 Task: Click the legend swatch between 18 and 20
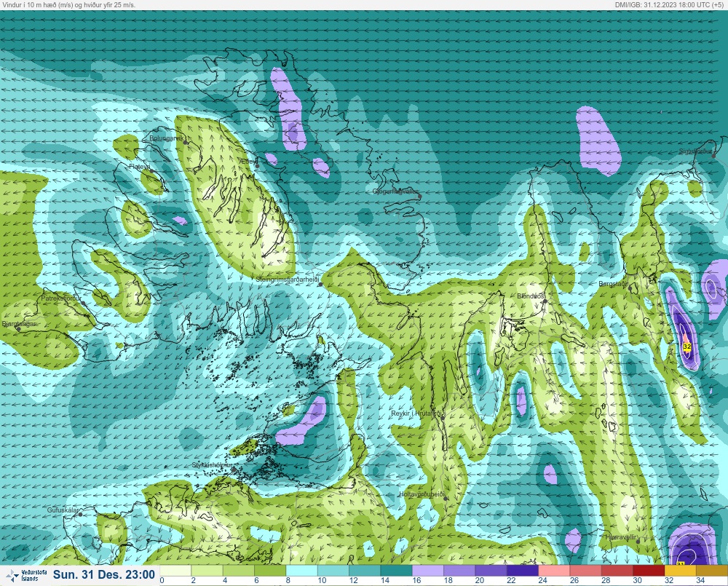click(x=459, y=570)
